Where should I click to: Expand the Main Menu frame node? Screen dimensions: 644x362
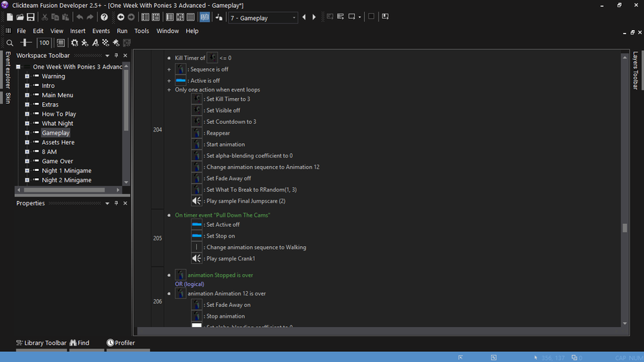tap(27, 95)
